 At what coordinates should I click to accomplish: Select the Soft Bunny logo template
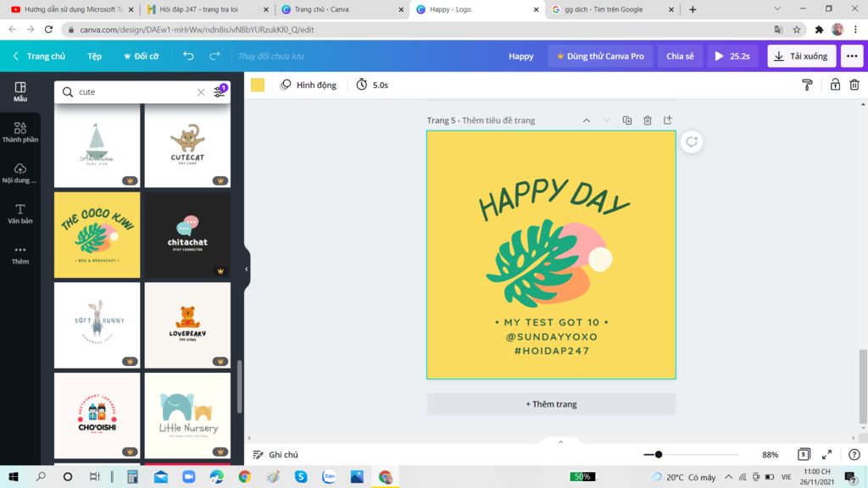click(97, 324)
